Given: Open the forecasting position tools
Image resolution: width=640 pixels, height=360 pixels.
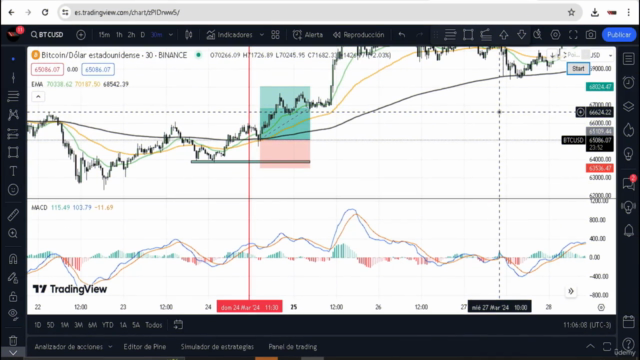Looking at the screenshot, I should [x=13, y=133].
